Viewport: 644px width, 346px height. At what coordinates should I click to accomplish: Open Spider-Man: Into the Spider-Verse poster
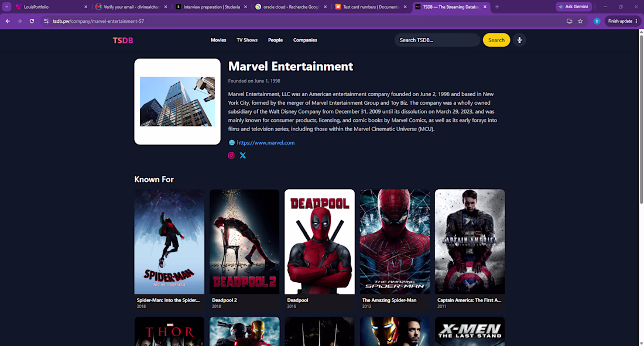[x=169, y=242]
